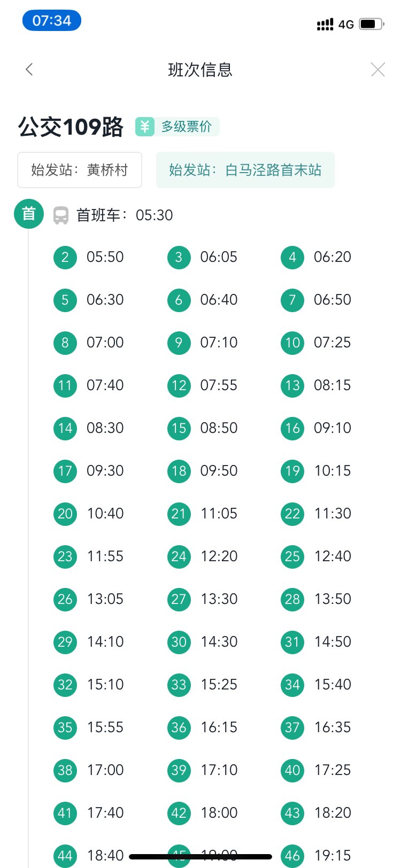
Task: Tap the bus icon beside first departure
Action: click(x=61, y=215)
